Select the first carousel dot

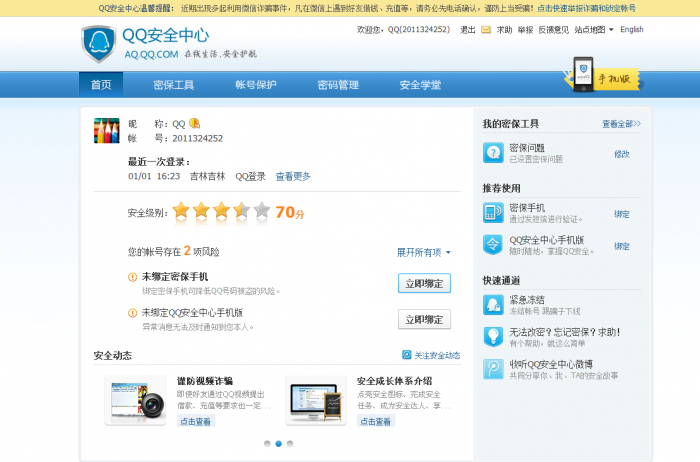267,443
